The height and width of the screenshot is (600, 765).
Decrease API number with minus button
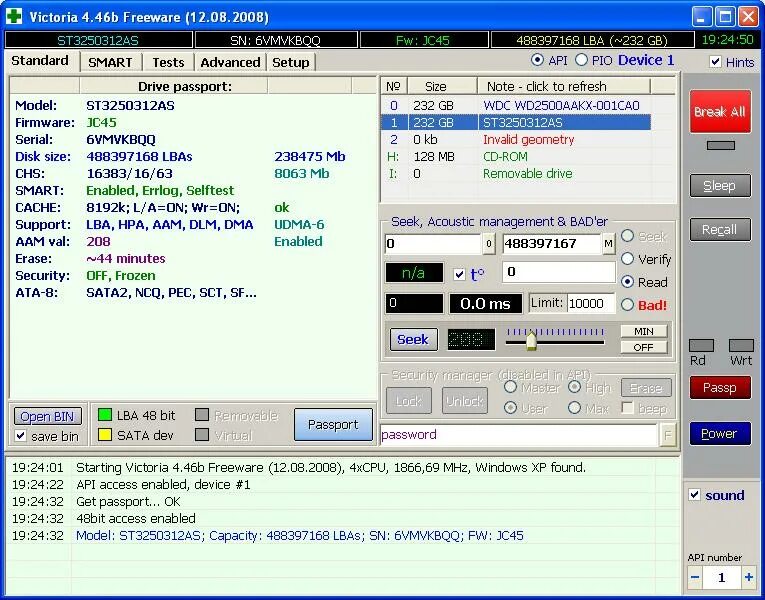pyautogui.click(x=695, y=578)
